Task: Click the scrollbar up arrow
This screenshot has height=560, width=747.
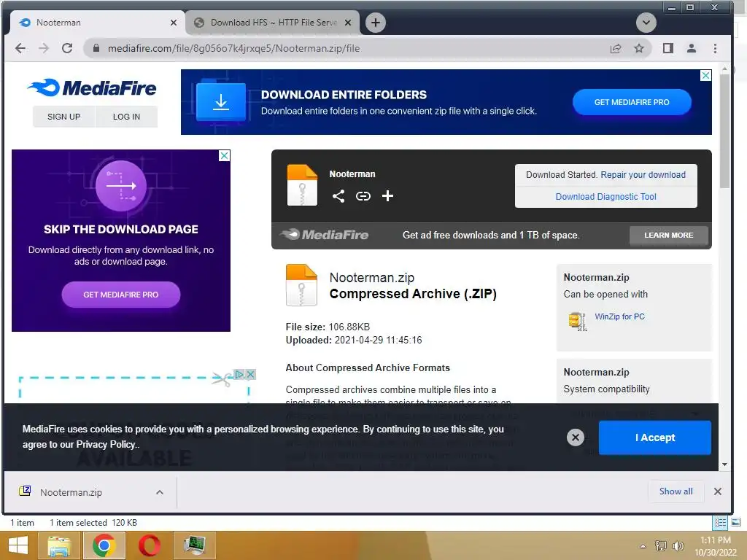Action: (x=724, y=69)
